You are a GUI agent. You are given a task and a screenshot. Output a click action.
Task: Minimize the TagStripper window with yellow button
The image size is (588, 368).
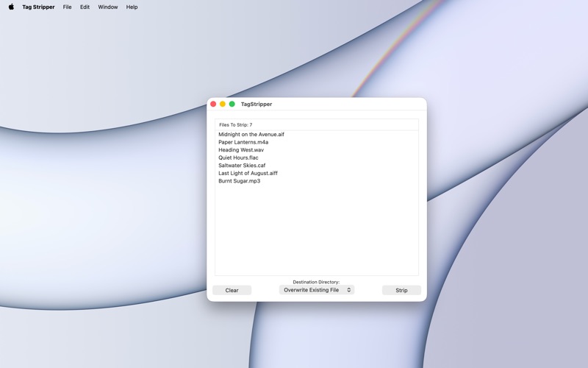(x=223, y=104)
